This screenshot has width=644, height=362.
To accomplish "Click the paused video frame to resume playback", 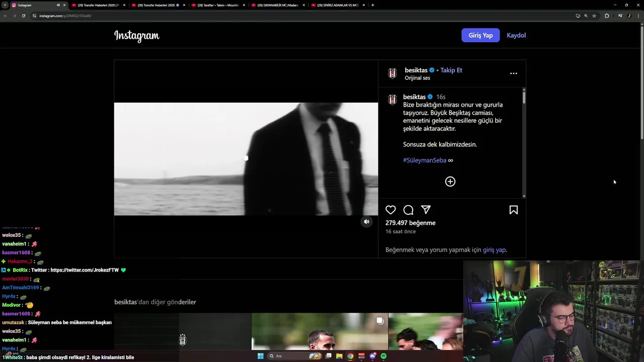I will [x=246, y=159].
